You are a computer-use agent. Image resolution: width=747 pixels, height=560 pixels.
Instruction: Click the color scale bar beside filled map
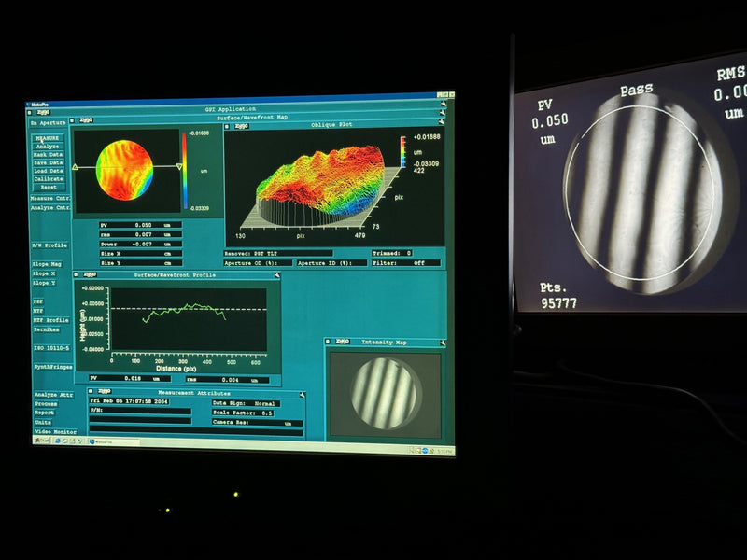[185, 171]
